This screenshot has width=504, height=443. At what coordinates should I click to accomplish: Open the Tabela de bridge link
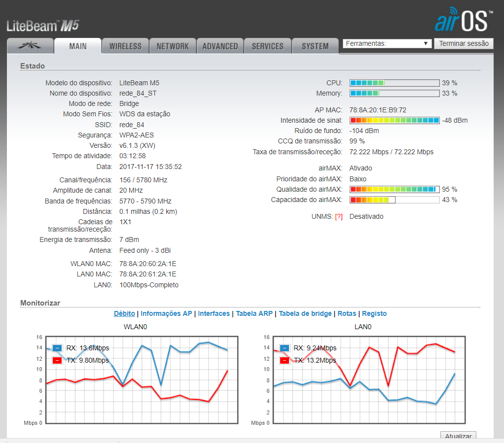[305, 313]
